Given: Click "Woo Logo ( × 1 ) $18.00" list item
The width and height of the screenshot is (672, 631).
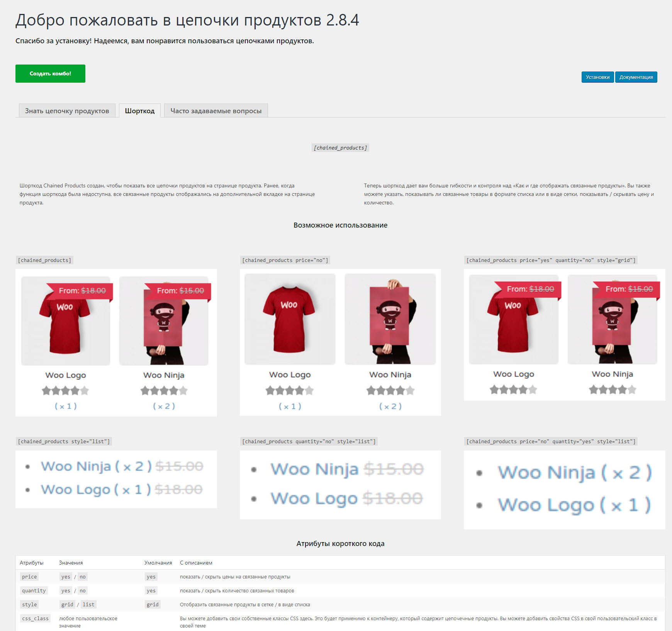Looking at the screenshot, I should (x=122, y=490).
